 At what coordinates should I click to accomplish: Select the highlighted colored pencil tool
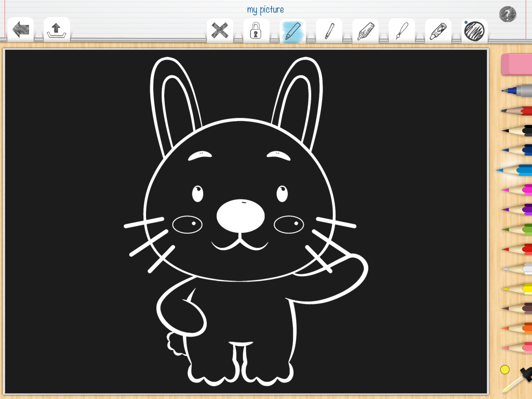292,31
